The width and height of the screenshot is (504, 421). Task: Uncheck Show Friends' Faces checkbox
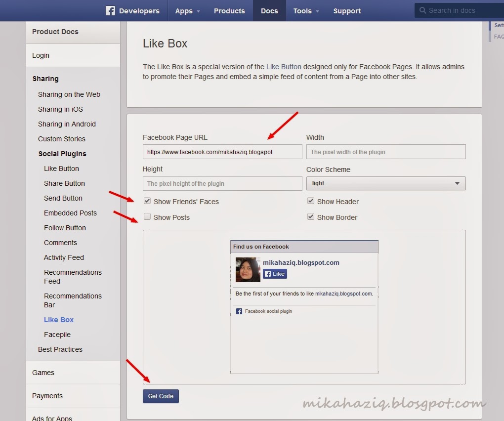coord(147,201)
